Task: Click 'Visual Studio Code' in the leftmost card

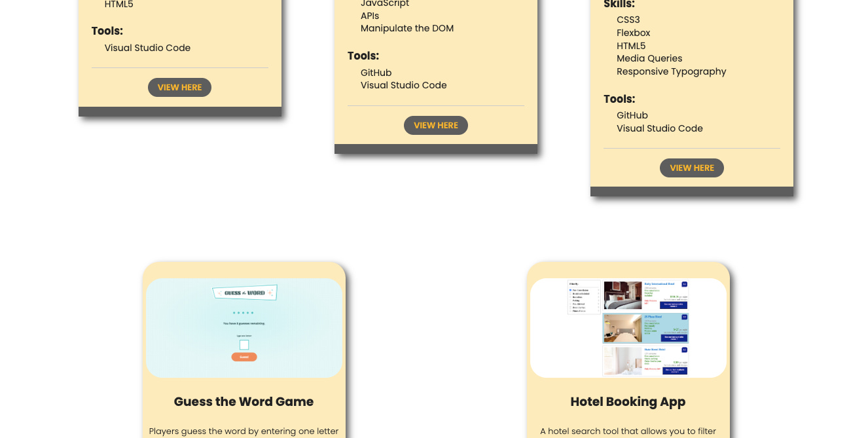Action: (147, 48)
